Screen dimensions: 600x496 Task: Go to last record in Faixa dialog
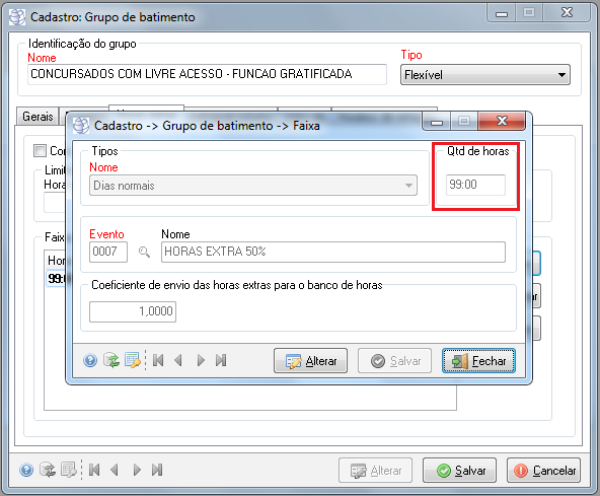coord(221,361)
